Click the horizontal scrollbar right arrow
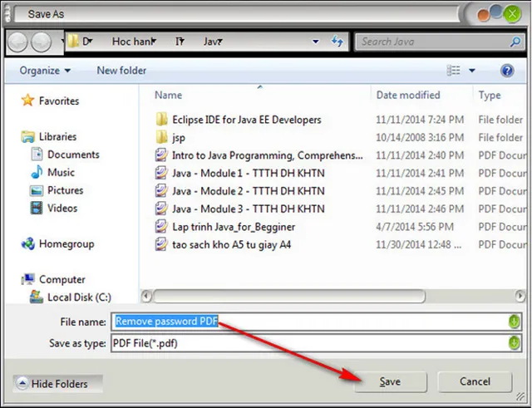 [520, 296]
